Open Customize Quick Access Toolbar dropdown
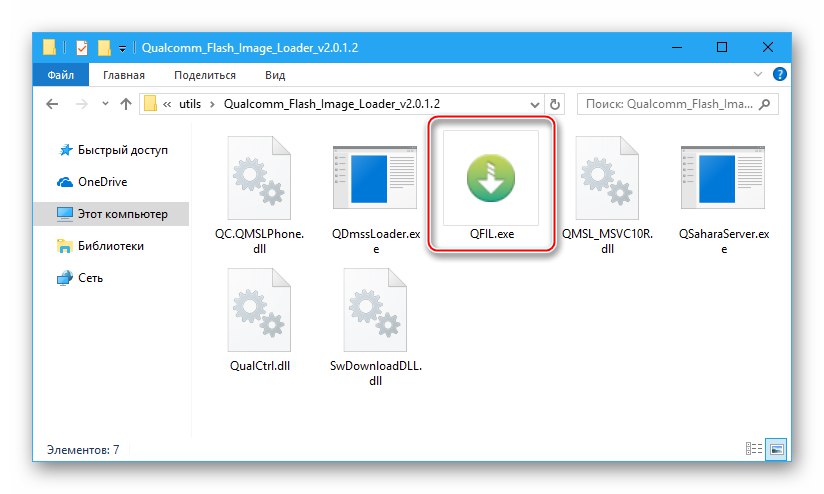Screen dimensions: 824x494 [x=122, y=48]
